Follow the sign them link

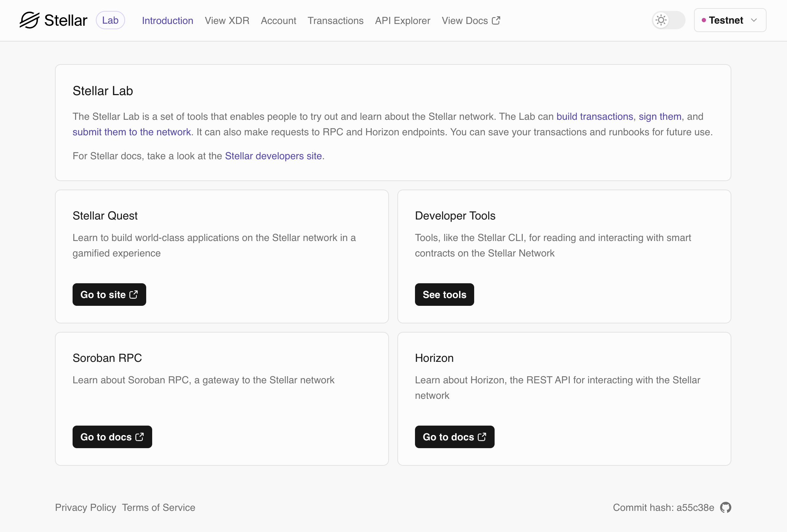coord(660,116)
